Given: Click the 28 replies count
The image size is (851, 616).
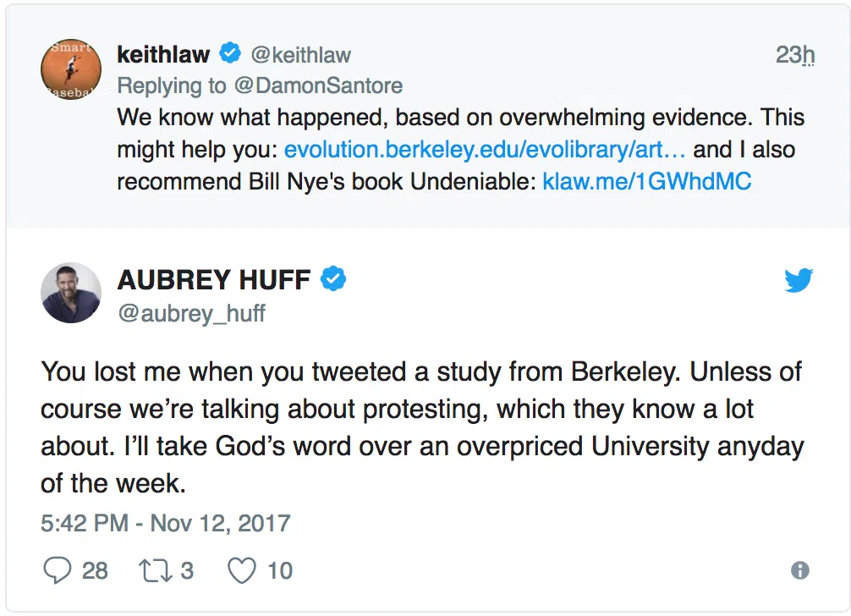Looking at the screenshot, I should coord(95,570).
